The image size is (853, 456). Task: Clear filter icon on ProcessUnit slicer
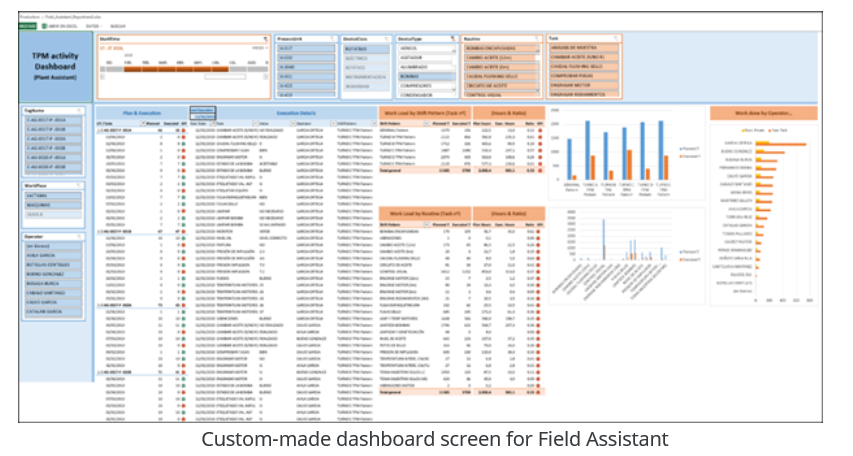pos(332,39)
